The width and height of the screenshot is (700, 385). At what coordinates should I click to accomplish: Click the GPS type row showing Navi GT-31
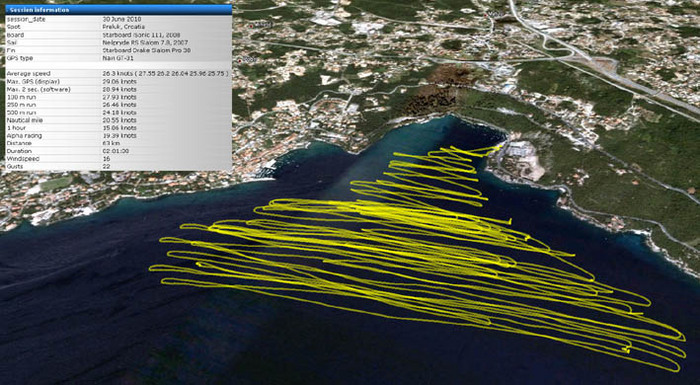click(118, 58)
